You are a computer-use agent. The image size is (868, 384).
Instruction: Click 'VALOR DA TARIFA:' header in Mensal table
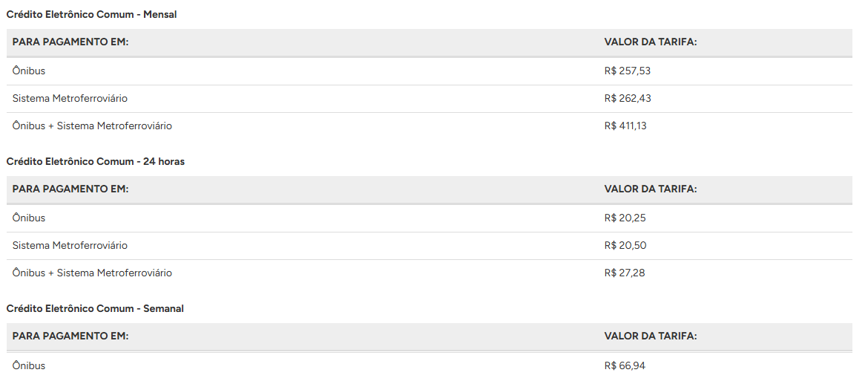pos(651,42)
